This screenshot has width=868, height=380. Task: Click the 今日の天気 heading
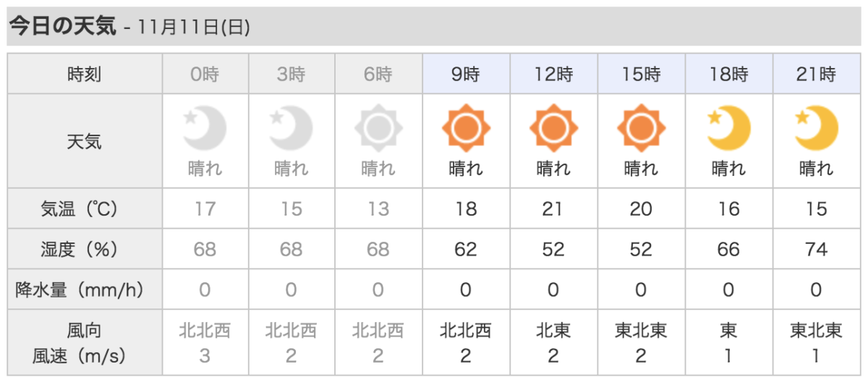(x=62, y=27)
